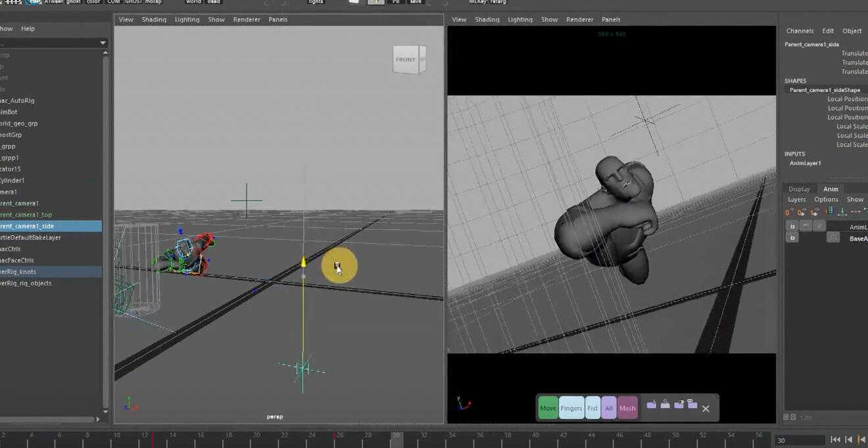Click the step back one frame button
Image resolution: width=868 pixels, height=448 pixels.
click(x=848, y=439)
